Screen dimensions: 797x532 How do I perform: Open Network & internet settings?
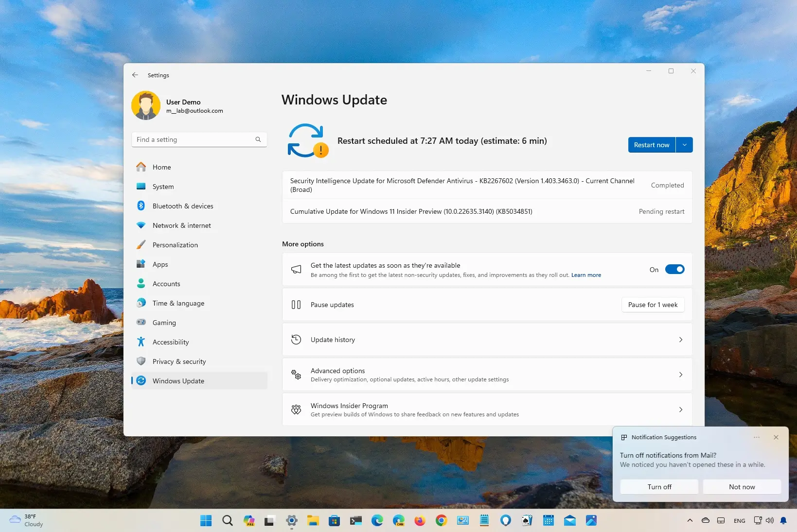[199, 225]
